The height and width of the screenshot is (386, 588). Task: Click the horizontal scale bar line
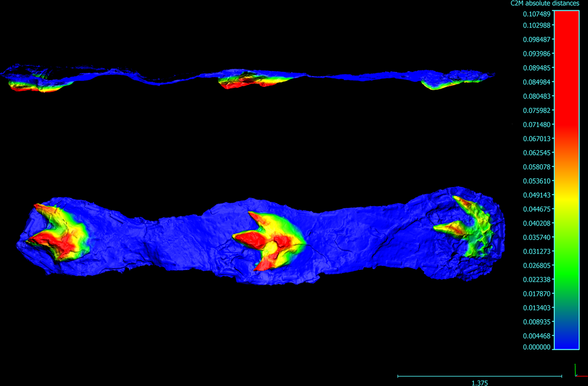coord(480,376)
